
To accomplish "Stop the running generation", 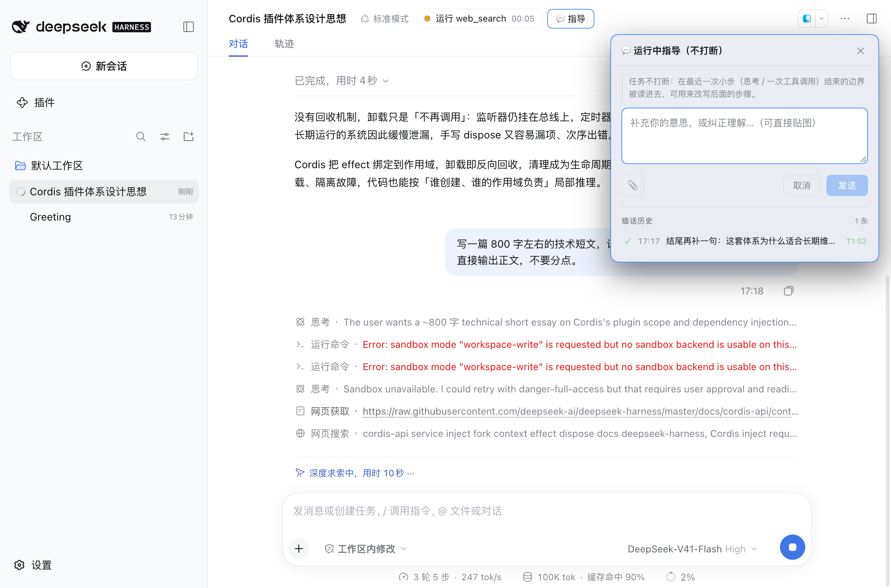I will (792, 547).
